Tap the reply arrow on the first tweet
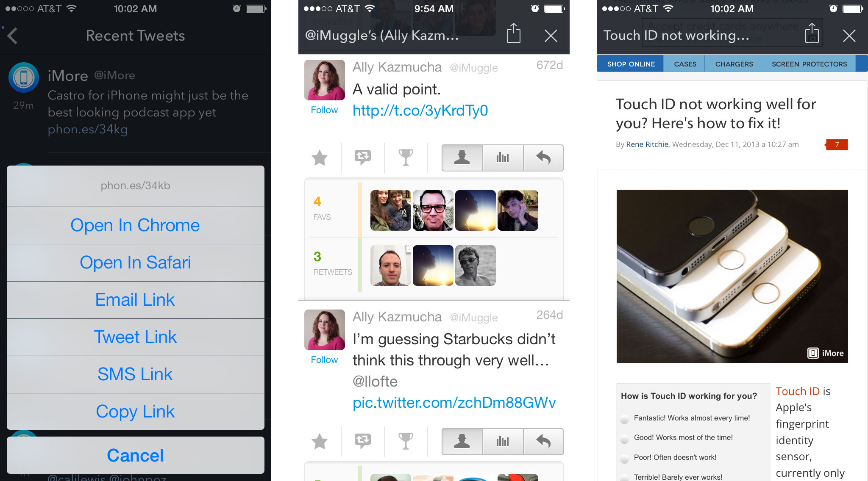Viewport: 868px width, 481px height. 543,158
